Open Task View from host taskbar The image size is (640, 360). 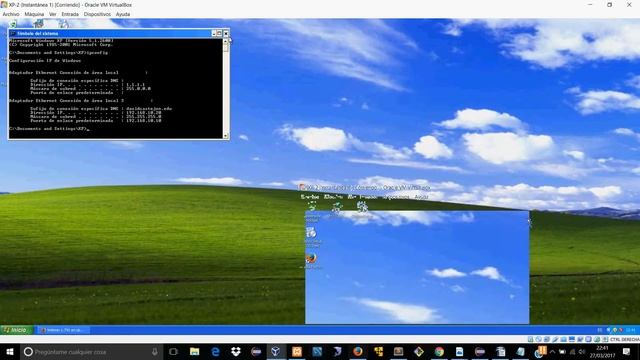173,351
